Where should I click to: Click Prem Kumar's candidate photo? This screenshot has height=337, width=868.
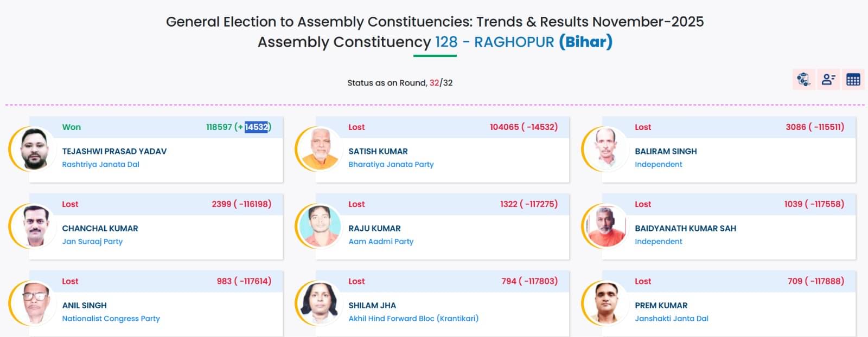coord(607,303)
